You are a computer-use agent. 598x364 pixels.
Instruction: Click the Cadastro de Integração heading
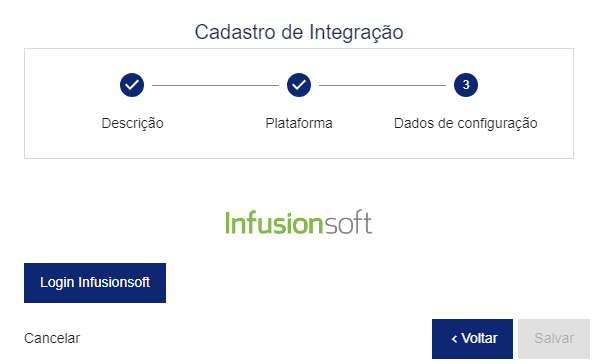click(x=299, y=32)
